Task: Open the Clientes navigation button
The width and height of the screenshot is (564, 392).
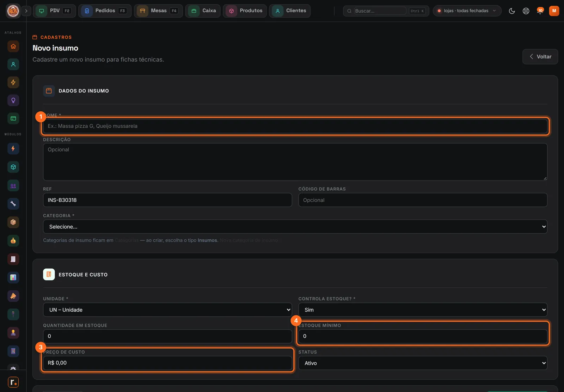Action: pos(290,11)
